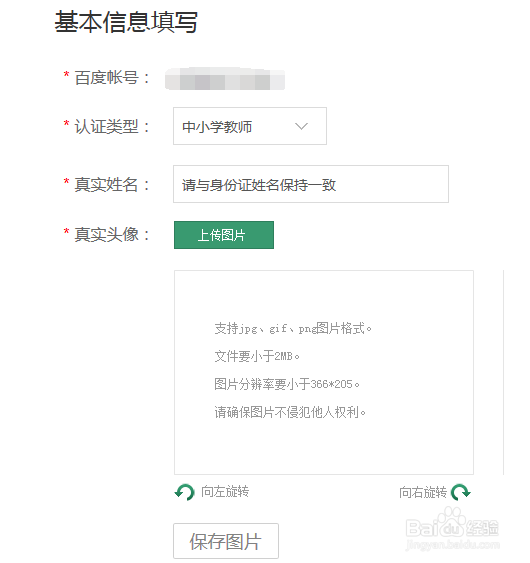Select the 向左旋转 text label
Viewport: 530px width, 563px height.
225,492
